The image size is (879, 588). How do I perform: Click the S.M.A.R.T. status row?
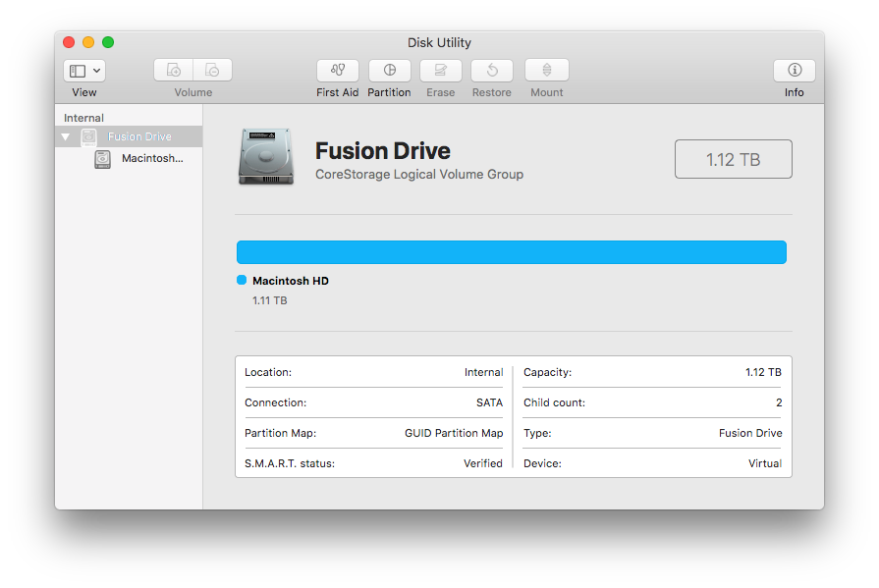373,463
